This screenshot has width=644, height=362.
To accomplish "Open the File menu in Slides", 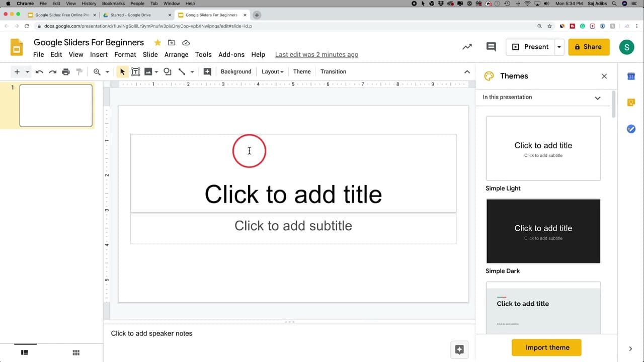I will pos(39,54).
